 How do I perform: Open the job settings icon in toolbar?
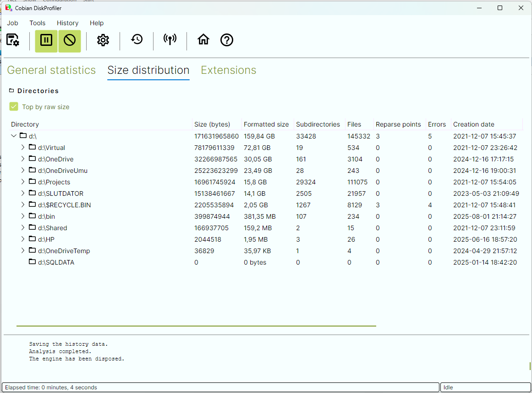coord(13,40)
